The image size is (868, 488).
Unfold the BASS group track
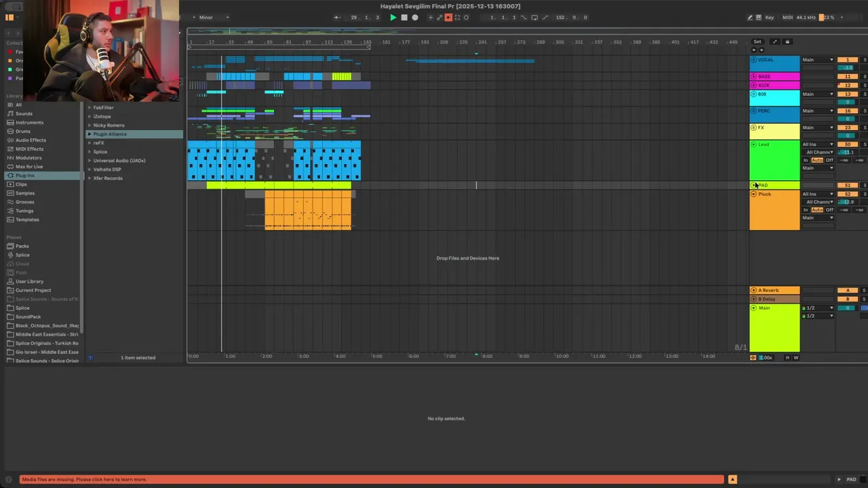[753, 77]
